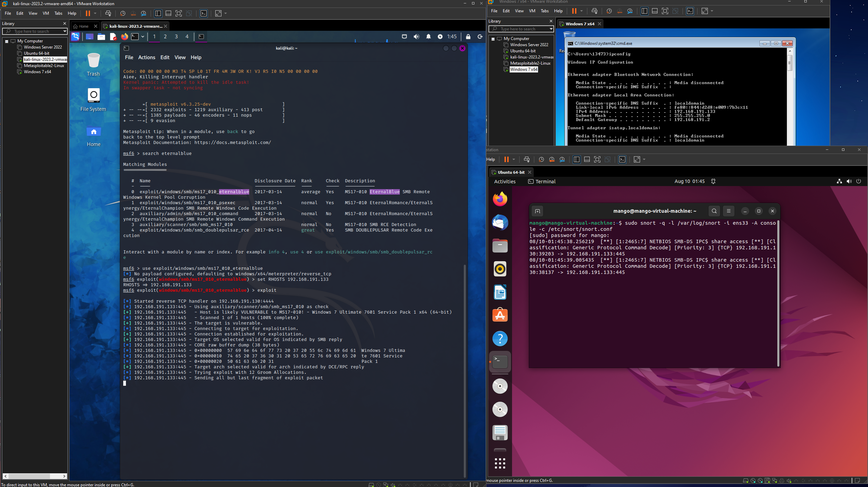This screenshot has height=487, width=868.
Task: Enter full screen mode in Kali VMware window
Action: coord(179,13)
